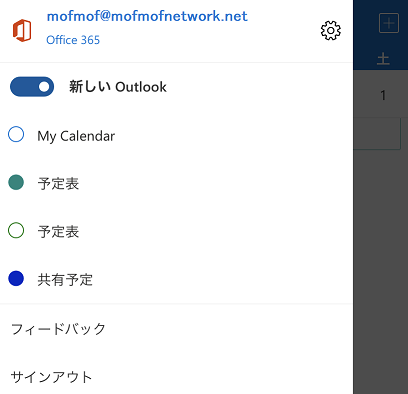The height and width of the screenshot is (394, 408).
Task: Open settings with the gear icon
Action: point(331,31)
